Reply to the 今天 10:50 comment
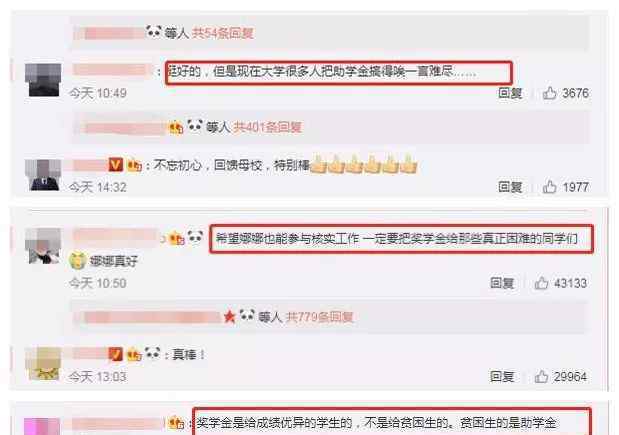This screenshot has width=619, height=435. (x=502, y=283)
